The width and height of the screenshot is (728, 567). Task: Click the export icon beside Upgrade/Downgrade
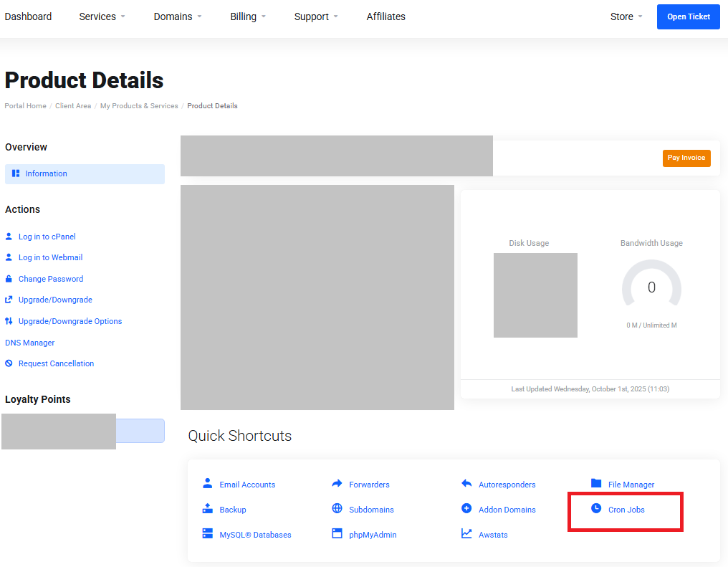point(9,300)
